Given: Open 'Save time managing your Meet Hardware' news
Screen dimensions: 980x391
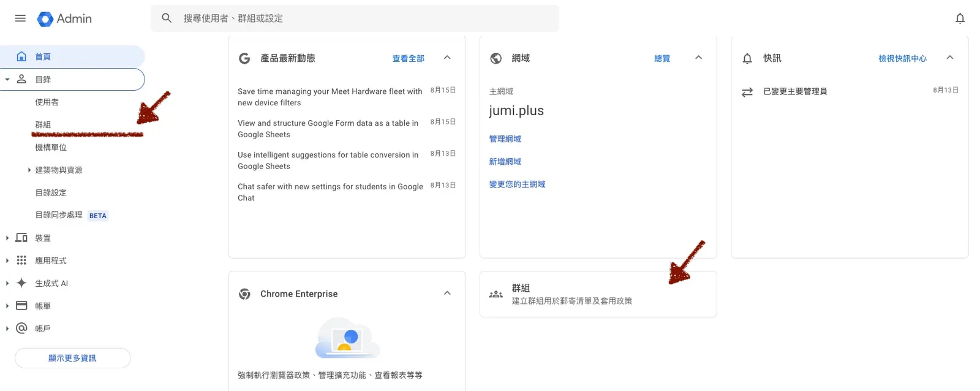Looking at the screenshot, I should 330,97.
